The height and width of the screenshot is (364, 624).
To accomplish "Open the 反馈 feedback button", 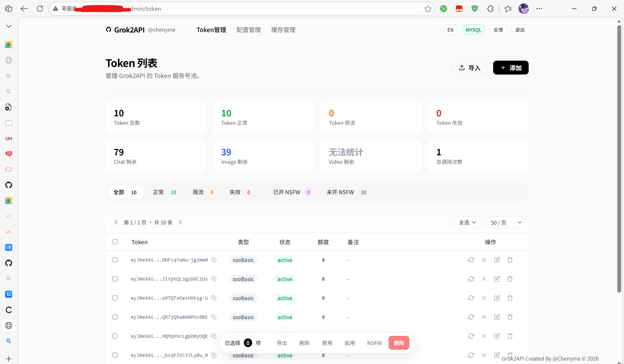I will [498, 30].
